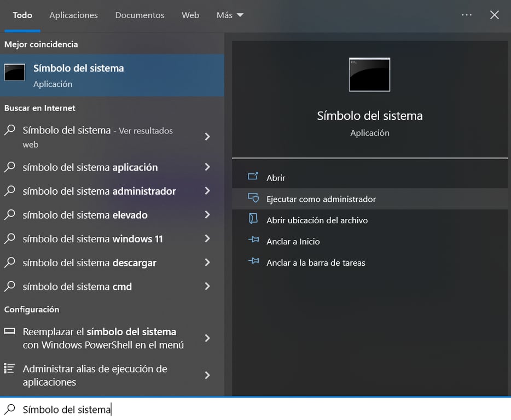Screen dimensions: 511x420
Task: Click the Reemplazar el símbolo del sistema settings icon
Action: pos(9,331)
